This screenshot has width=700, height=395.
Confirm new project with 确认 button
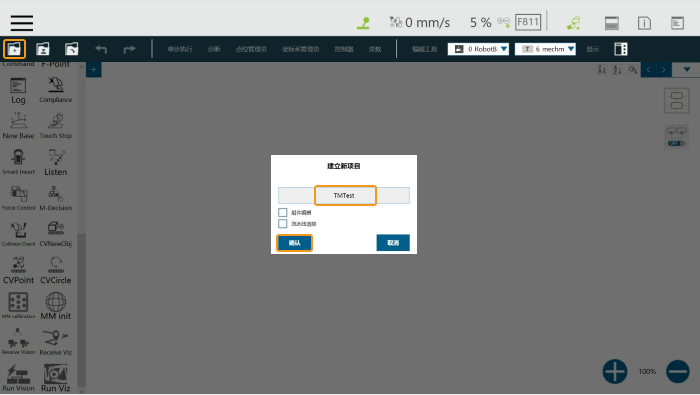click(294, 243)
